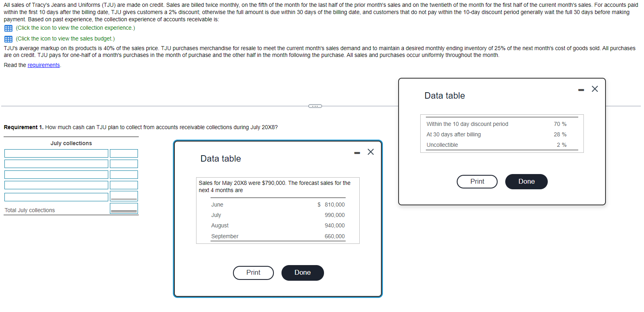Select the fourth row amount field under July collections
The image size is (644, 312).
[x=124, y=185]
